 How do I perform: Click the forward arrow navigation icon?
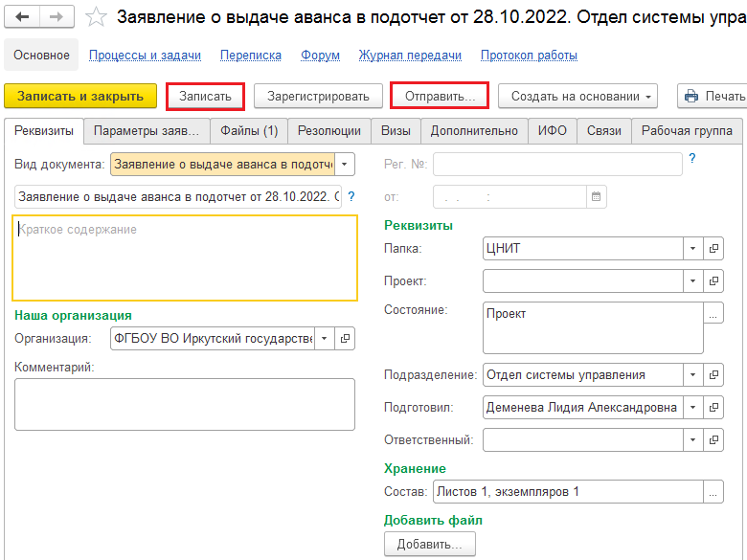57,17
